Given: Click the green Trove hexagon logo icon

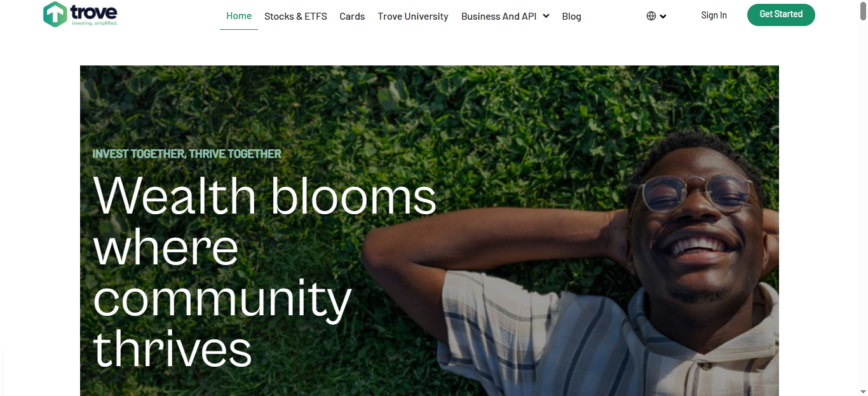Looking at the screenshot, I should click(55, 14).
